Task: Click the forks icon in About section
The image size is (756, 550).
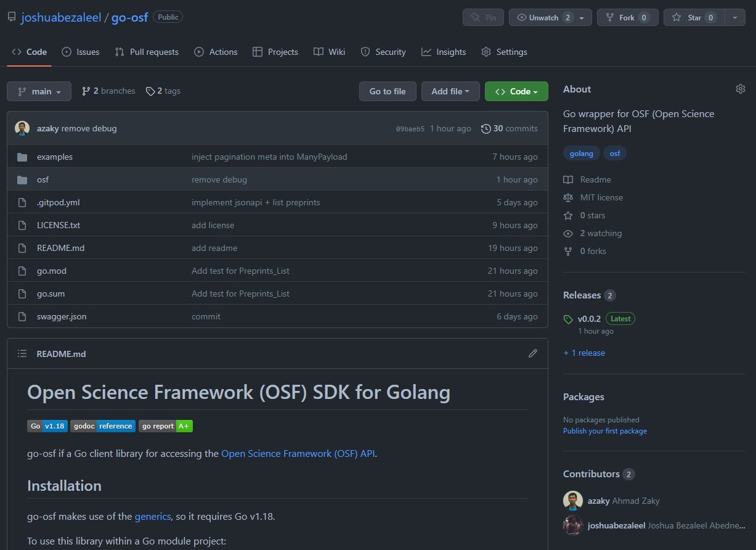Action: (568, 251)
